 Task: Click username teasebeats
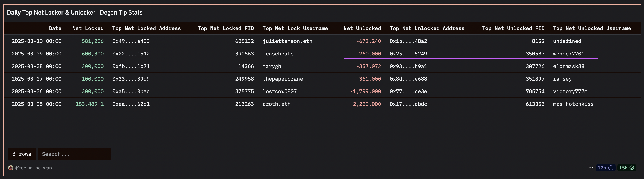click(278, 54)
